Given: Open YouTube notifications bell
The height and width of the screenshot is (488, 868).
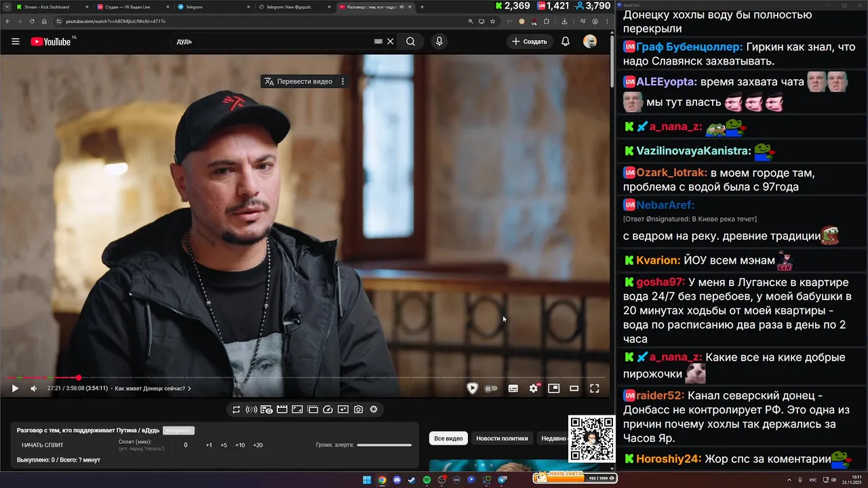Looking at the screenshot, I should [x=566, y=41].
